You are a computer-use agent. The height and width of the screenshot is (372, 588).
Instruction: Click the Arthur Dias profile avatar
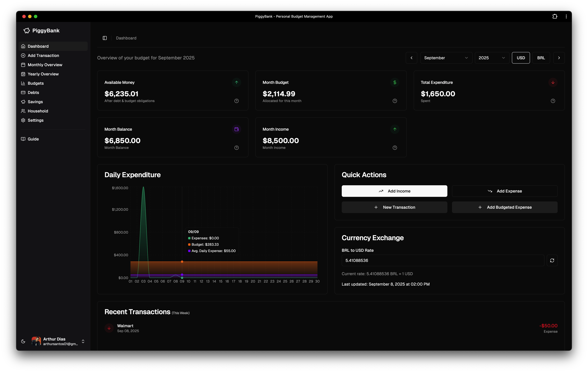point(36,341)
